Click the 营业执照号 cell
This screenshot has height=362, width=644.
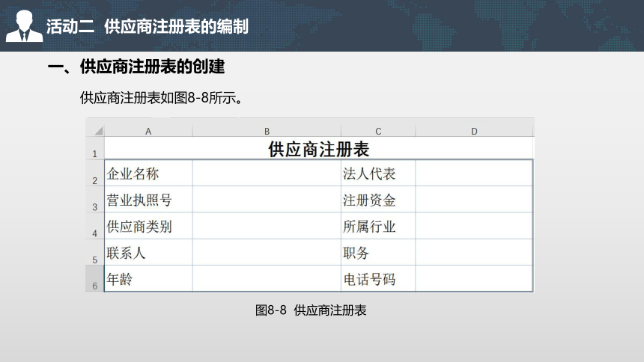click(x=148, y=200)
